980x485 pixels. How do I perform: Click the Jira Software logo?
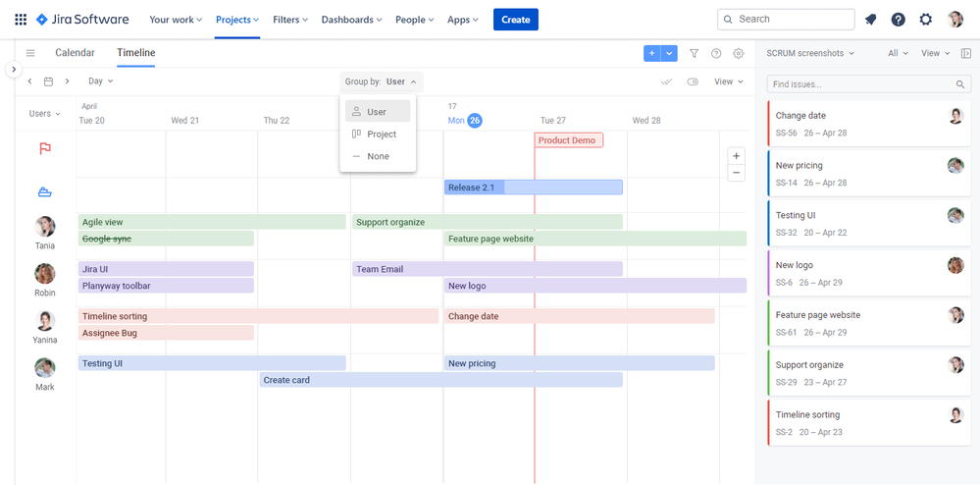pyautogui.click(x=82, y=20)
